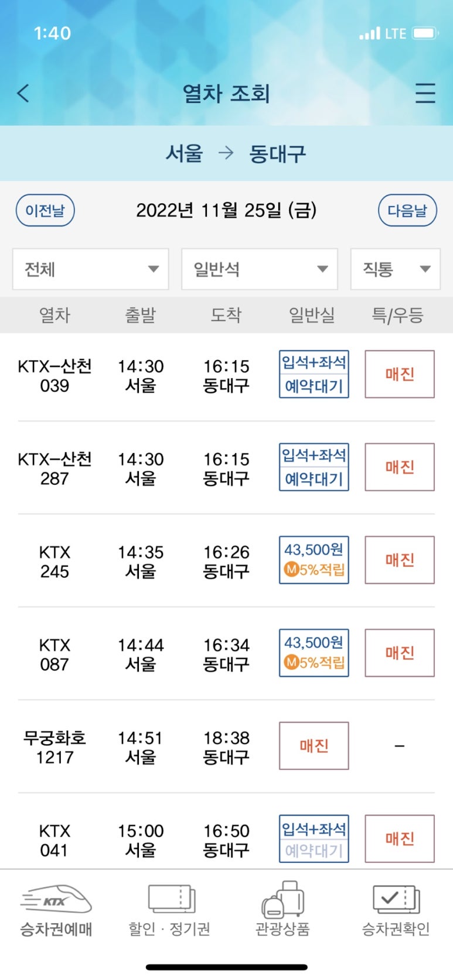
Task: Tap the back arrow icon
Action: (x=23, y=93)
